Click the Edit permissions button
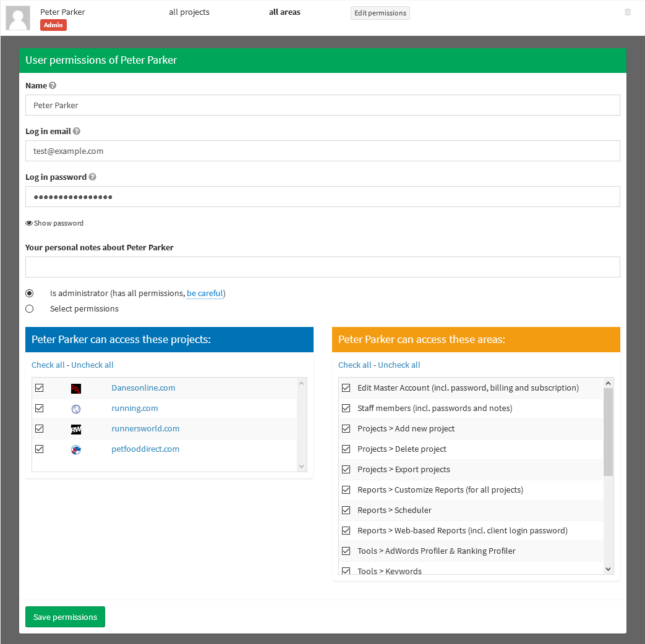This screenshot has width=645, height=644. point(380,12)
